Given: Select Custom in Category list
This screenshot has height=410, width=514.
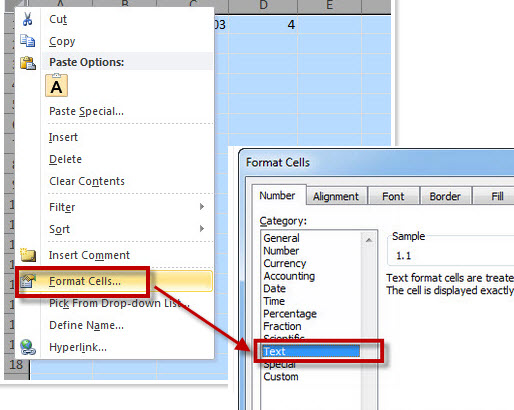Looking at the screenshot, I should (281, 377).
